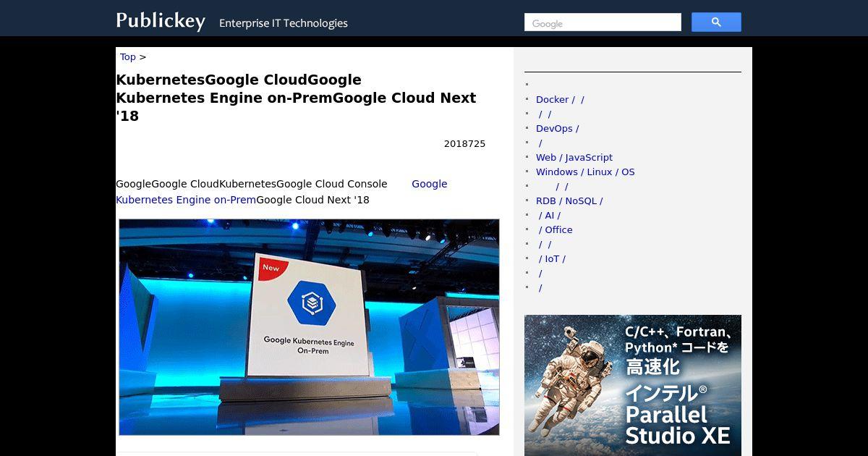Open the AI category link
The height and width of the screenshot is (456, 868).
coord(549,215)
